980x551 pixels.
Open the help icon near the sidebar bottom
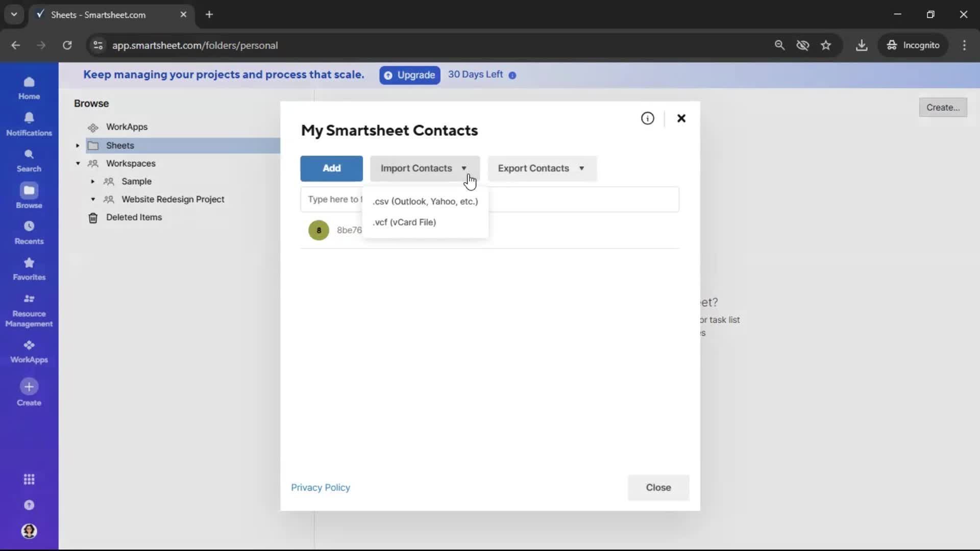pos(29,505)
